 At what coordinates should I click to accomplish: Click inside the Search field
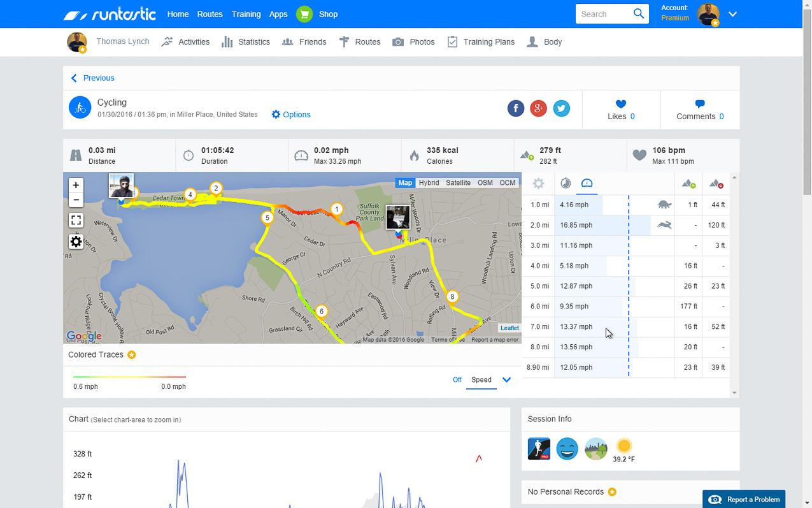(602, 14)
